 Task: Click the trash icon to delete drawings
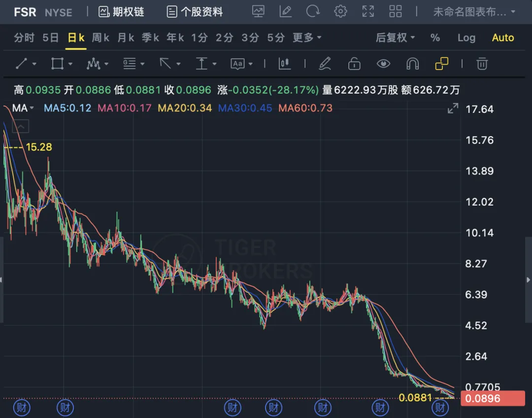482,64
